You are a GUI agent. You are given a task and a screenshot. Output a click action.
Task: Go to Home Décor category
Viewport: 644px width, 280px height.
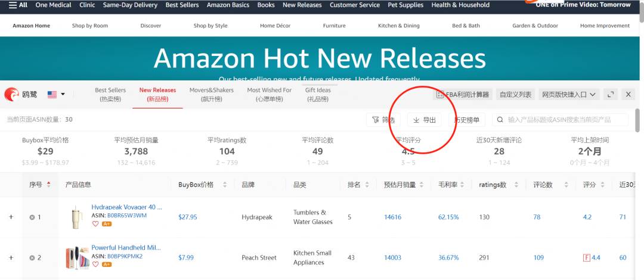(275, 26)
